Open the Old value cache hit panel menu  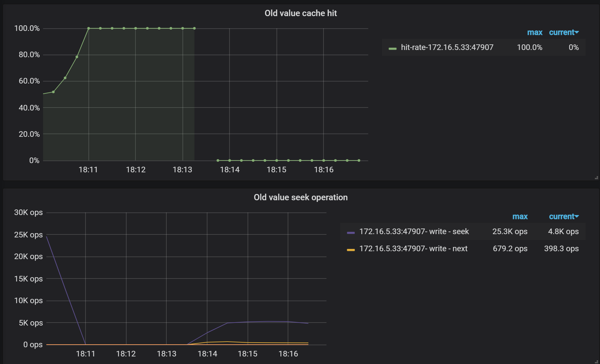click(x=301, y=13)
